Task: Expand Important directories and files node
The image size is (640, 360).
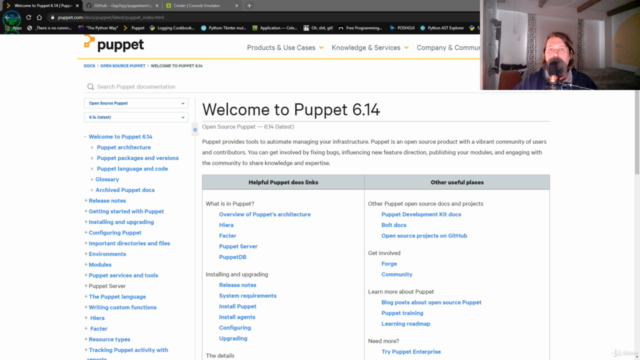Action: pos(86,243)
